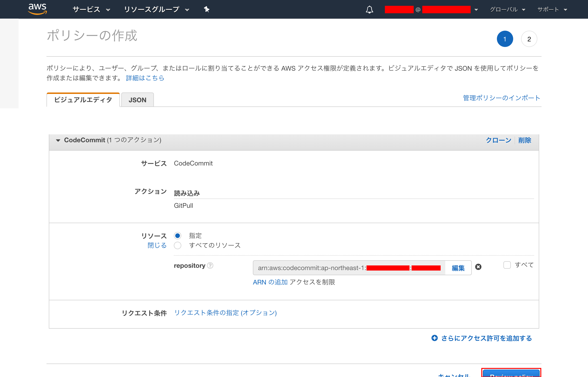Open the 詳細はこちら link
The height and width of the screenshot is (377, 588).
(x=145, y=78)
